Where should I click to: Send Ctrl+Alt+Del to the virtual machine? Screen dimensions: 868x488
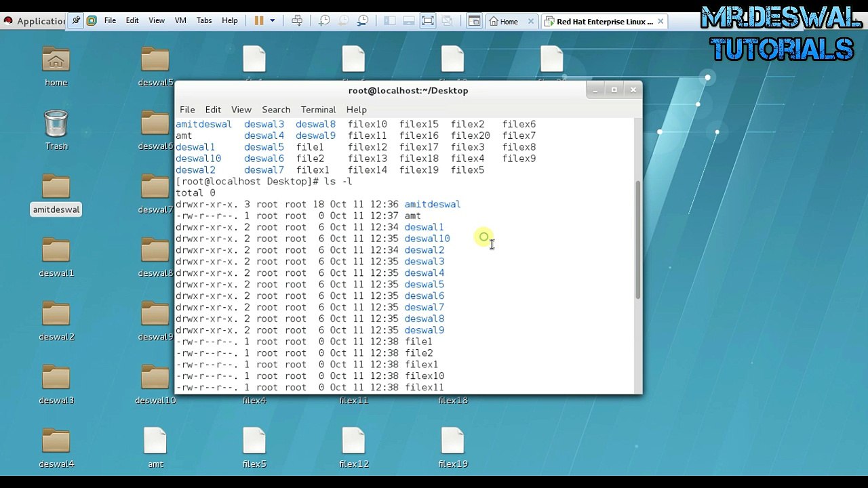[297, 21]
